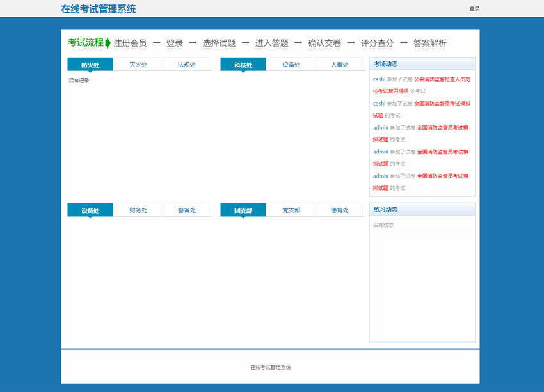Switch to the 警备处 tab

187,210
